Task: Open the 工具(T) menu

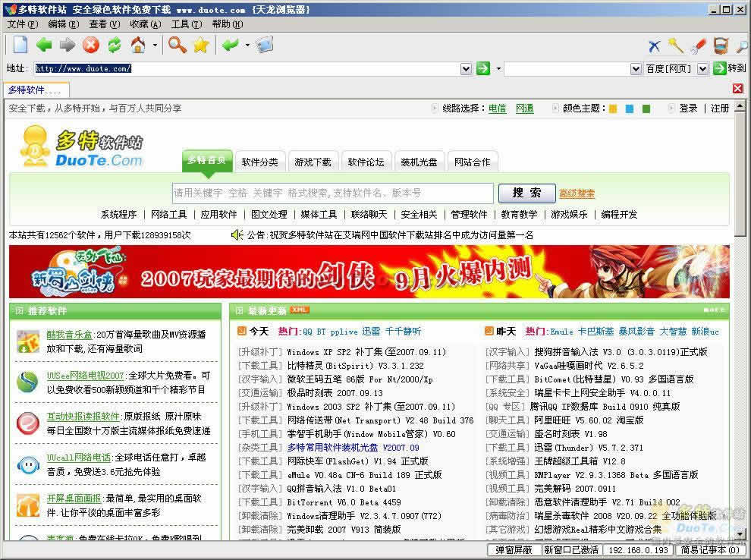Action: coord(187,24)
